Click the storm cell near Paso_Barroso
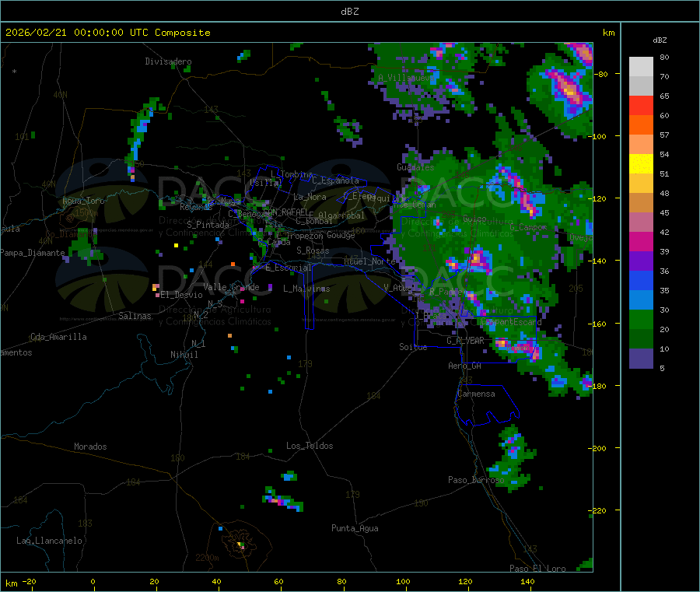700x592 pixels. coord(511,457)
